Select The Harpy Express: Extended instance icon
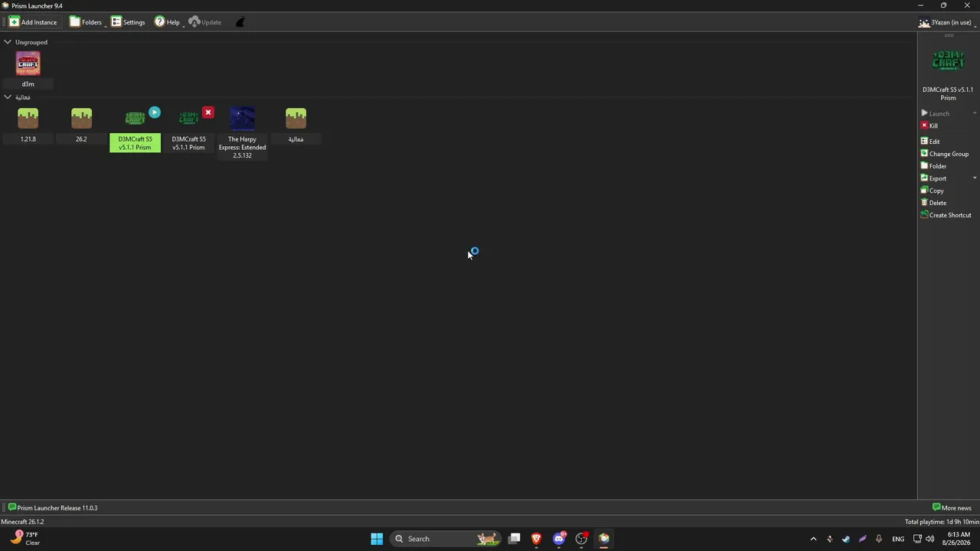This screenshot has width=980, height=551. tap(243, 119)
